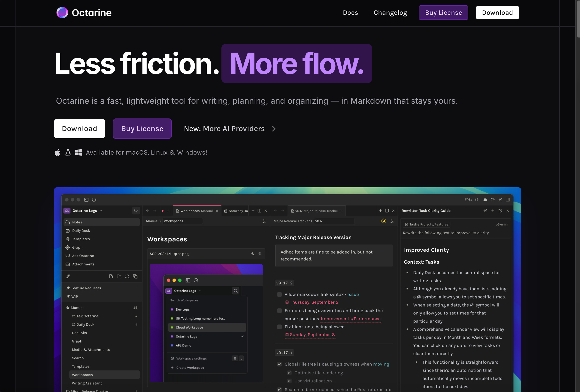The width and height of the screenshot is (580, 392).
Task: Click the sparkle AI icon in Rewritten Task panel
Action: click(x=485, y=211)
